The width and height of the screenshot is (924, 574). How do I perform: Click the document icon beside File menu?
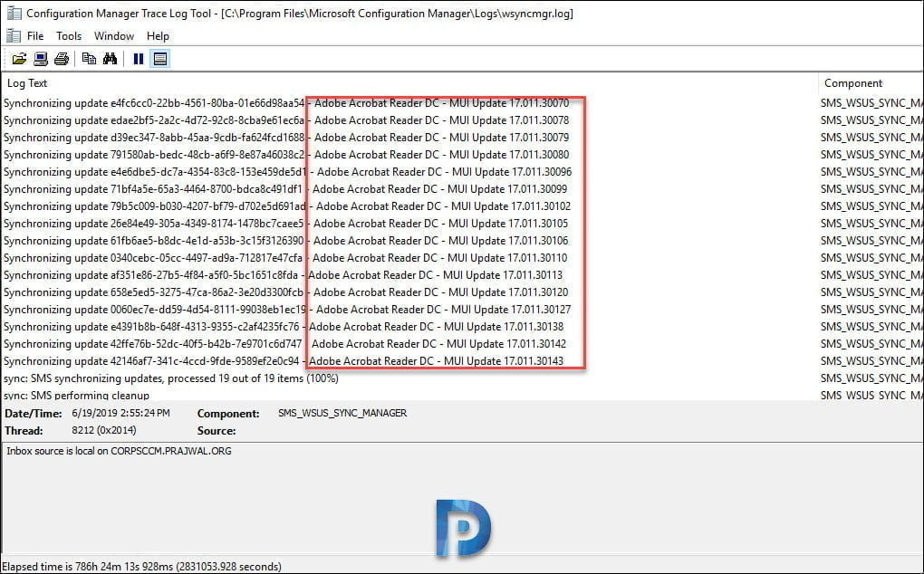click(13, 36)
